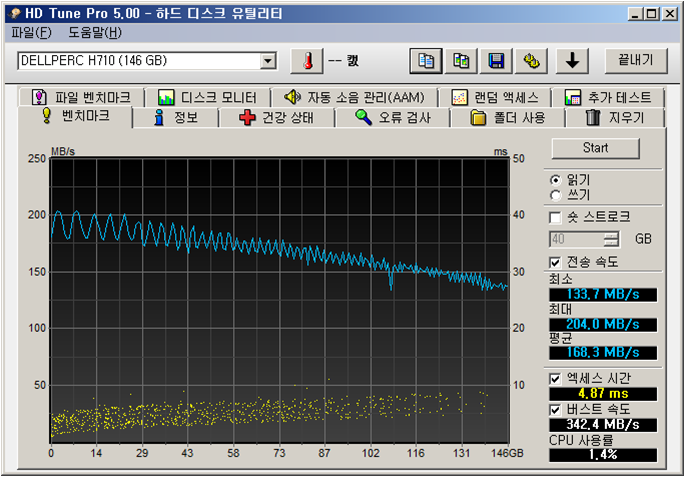Switch to the 정보 tab
Screen dimensions: 685x477
coord(176,118)
